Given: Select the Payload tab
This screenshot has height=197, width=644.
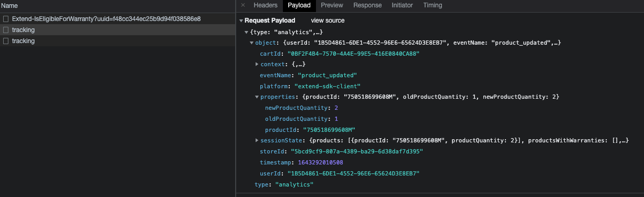Looking at the screenshot, I should pyautogui.click(x=299, y=5).
